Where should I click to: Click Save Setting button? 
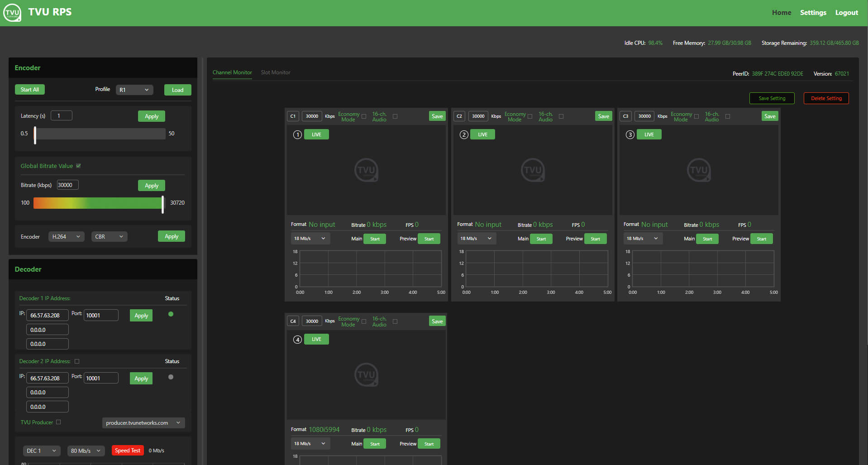(772, 98)
